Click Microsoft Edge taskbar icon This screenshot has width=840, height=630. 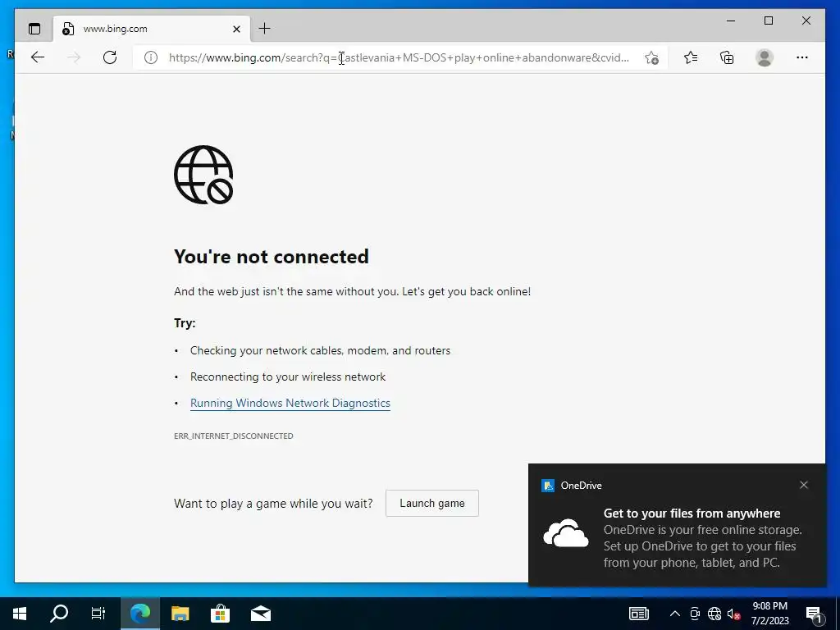139,614
